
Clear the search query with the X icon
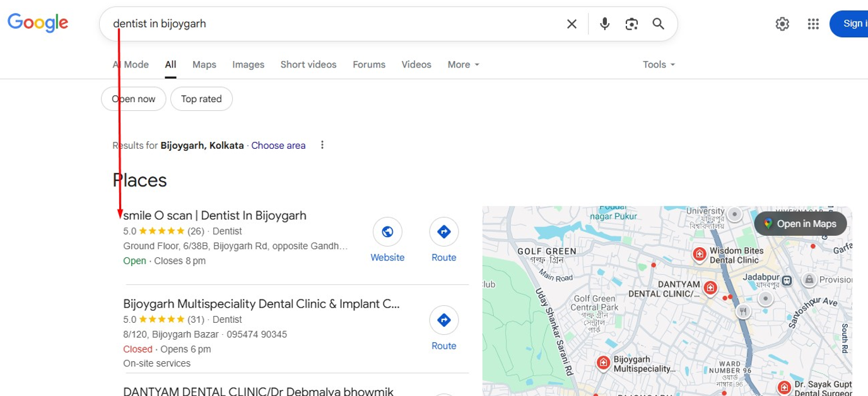tap(572, 24)
